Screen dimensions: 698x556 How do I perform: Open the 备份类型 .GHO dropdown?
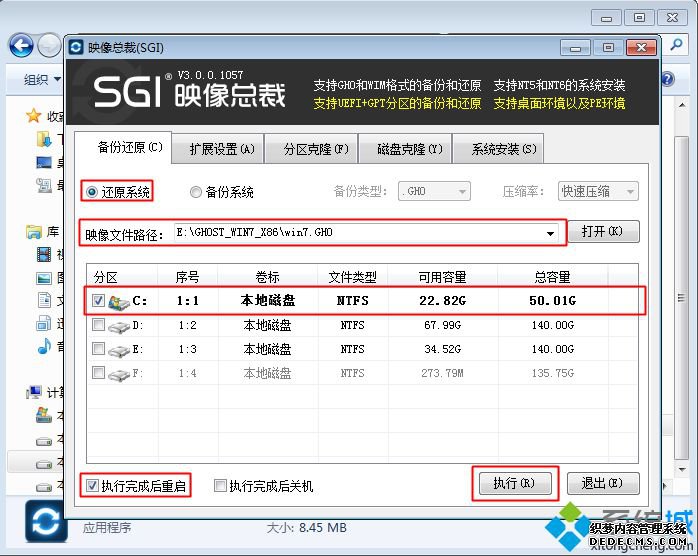click(434, 191)
